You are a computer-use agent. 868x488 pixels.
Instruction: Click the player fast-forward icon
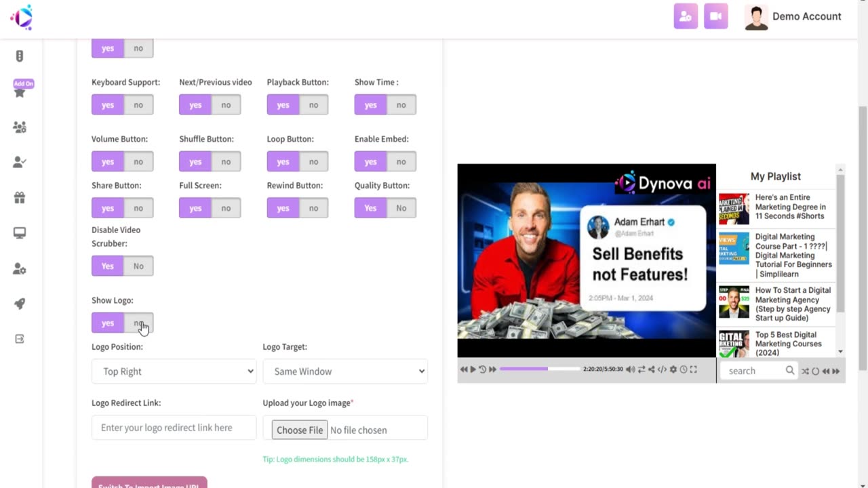coord(493,369)
